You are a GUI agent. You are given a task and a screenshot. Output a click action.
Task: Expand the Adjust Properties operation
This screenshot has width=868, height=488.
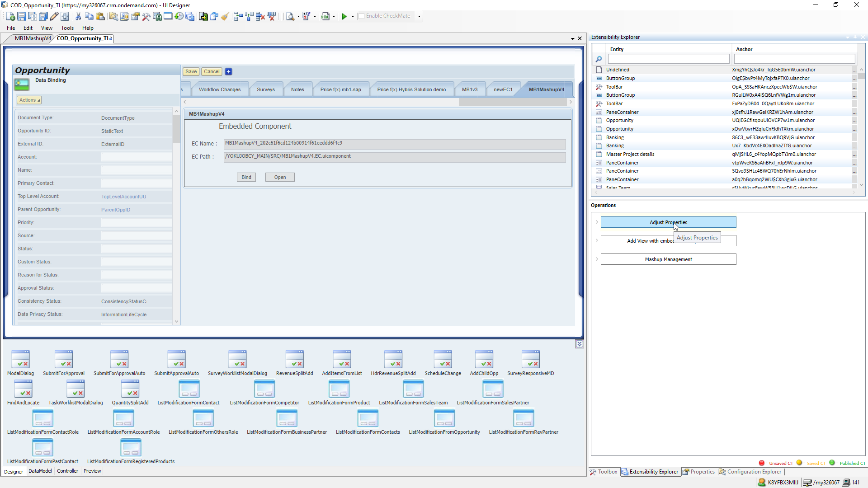(597, 222)
